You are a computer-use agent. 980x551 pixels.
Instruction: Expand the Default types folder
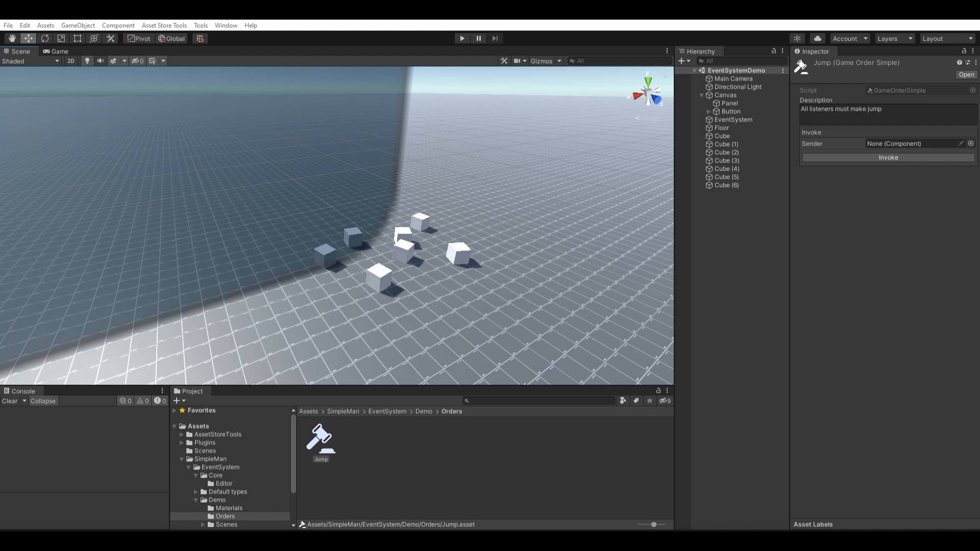195,491
